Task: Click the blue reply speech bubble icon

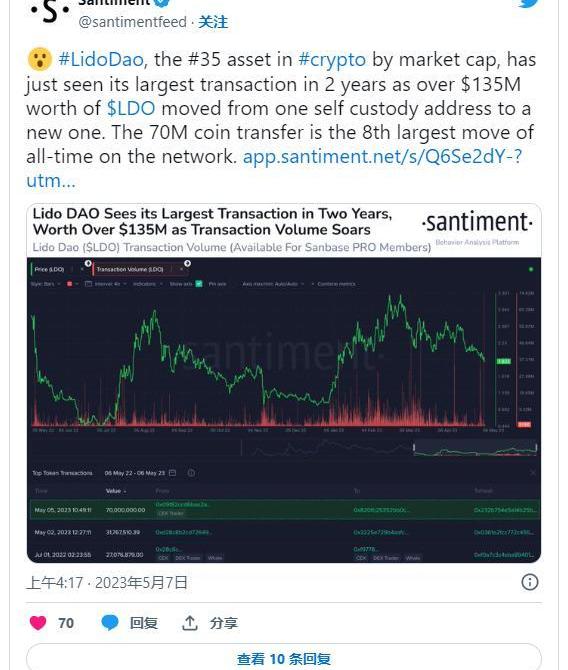Action: point(110,623)
